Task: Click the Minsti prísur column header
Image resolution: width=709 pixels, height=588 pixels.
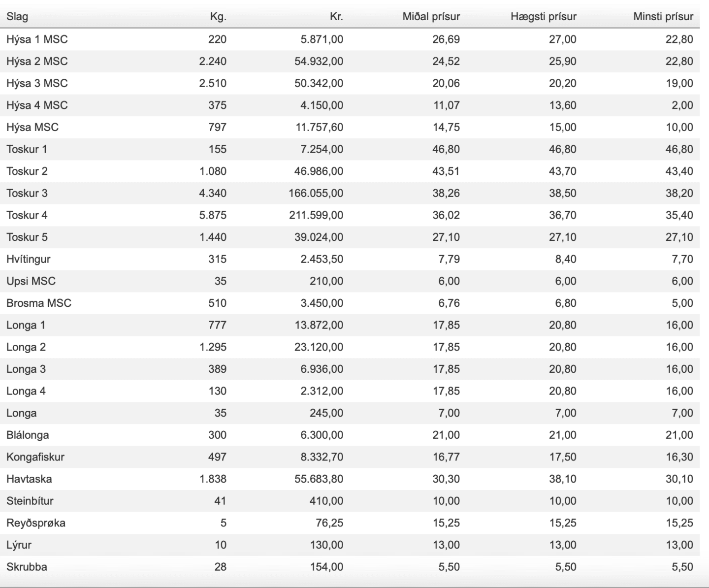Action: 663,17
